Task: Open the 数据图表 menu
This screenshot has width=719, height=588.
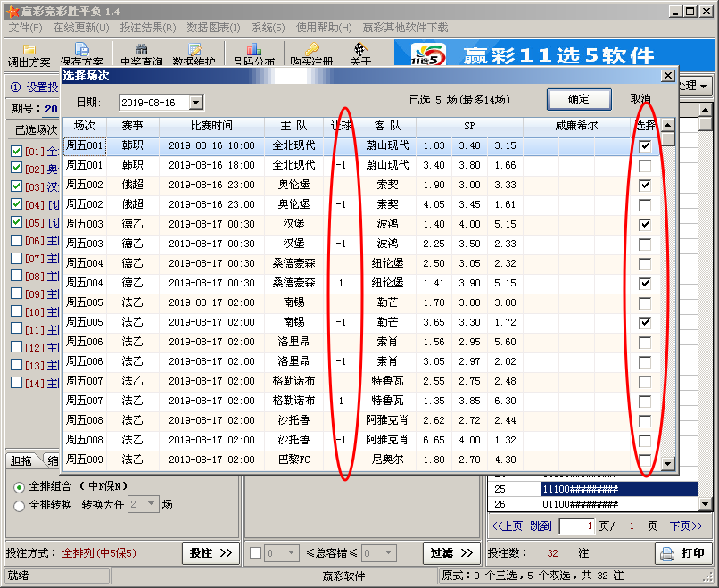Action: tap(213, 28)
